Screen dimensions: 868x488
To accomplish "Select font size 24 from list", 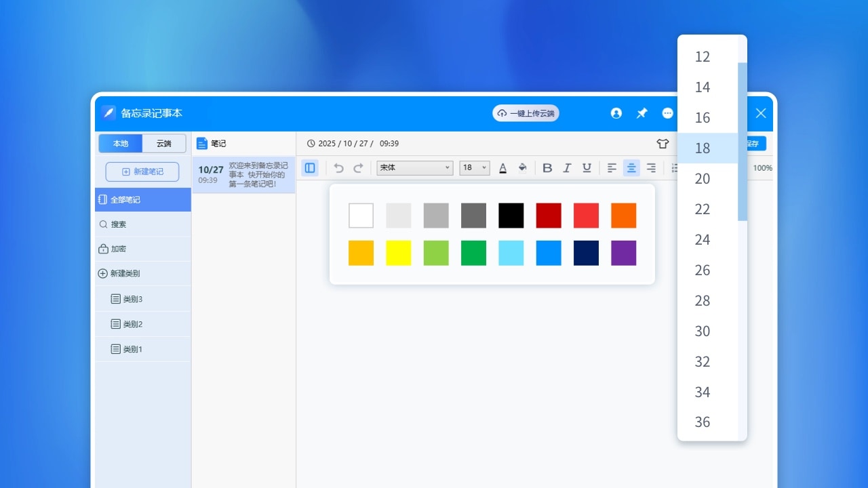I will pos(703,240).
